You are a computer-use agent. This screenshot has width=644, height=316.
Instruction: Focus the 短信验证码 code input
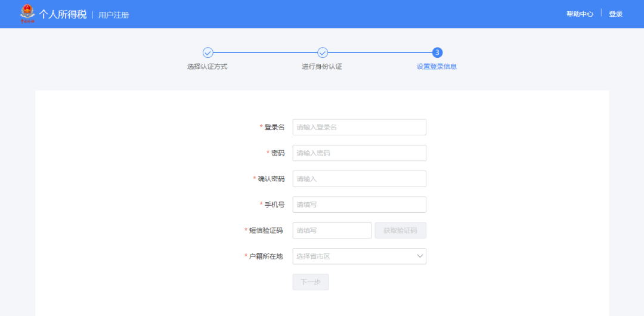[x=332, y=230]
